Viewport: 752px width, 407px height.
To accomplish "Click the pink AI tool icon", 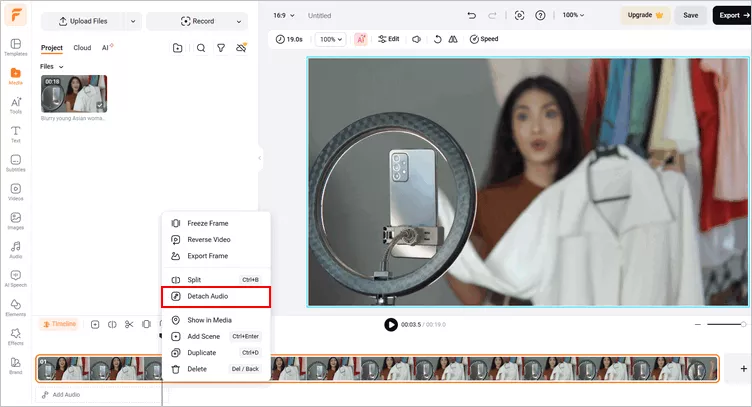I will pos(361,39).
